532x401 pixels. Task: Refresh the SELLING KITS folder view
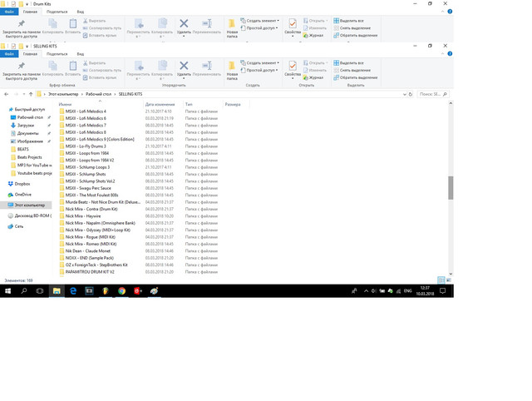(x=411, y=94)
